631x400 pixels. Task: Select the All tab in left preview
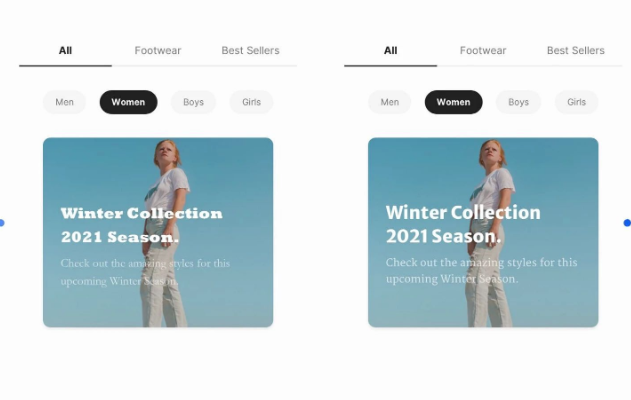point(65,51)
